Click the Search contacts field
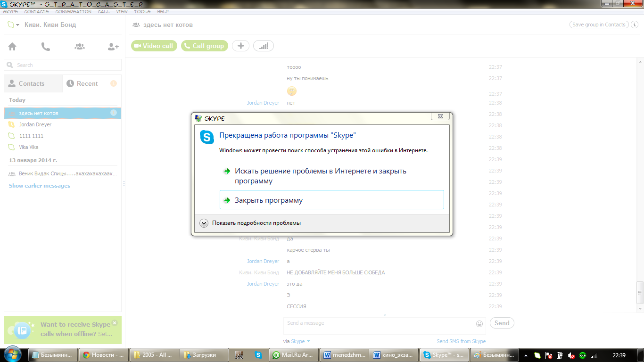This screenshot has width=644, height=362. coord(63,65)
